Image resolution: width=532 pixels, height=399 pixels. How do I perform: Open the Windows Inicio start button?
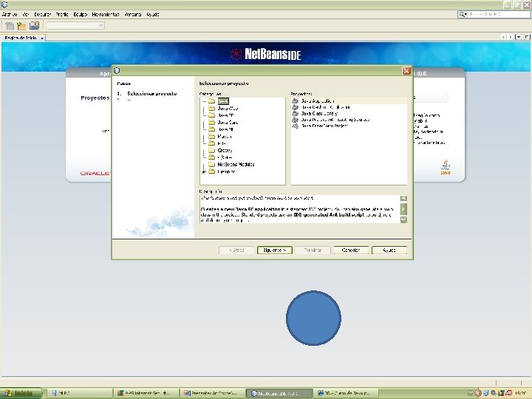[x=21, y=393]
